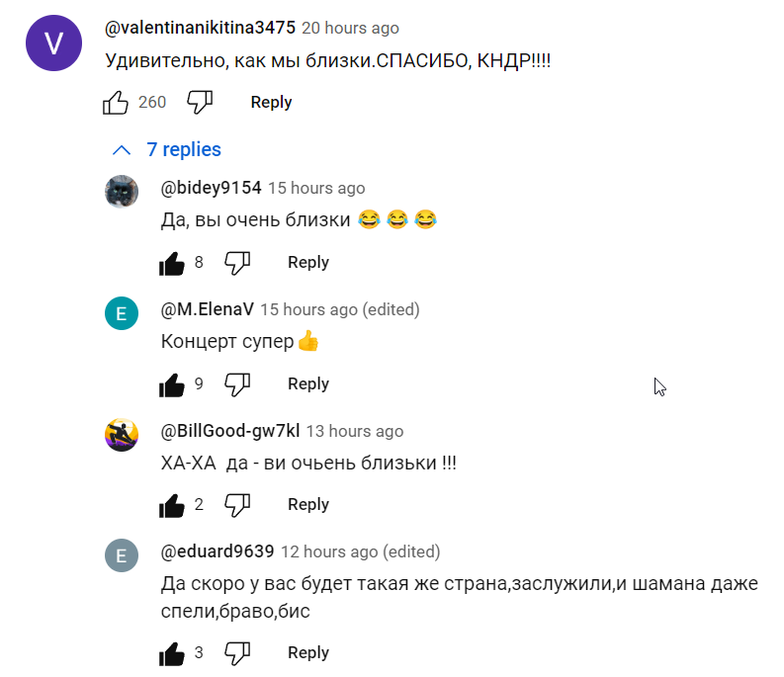784x677 pixels.
Task: Click the purple V profile avatar
Action: pos(53,43)
